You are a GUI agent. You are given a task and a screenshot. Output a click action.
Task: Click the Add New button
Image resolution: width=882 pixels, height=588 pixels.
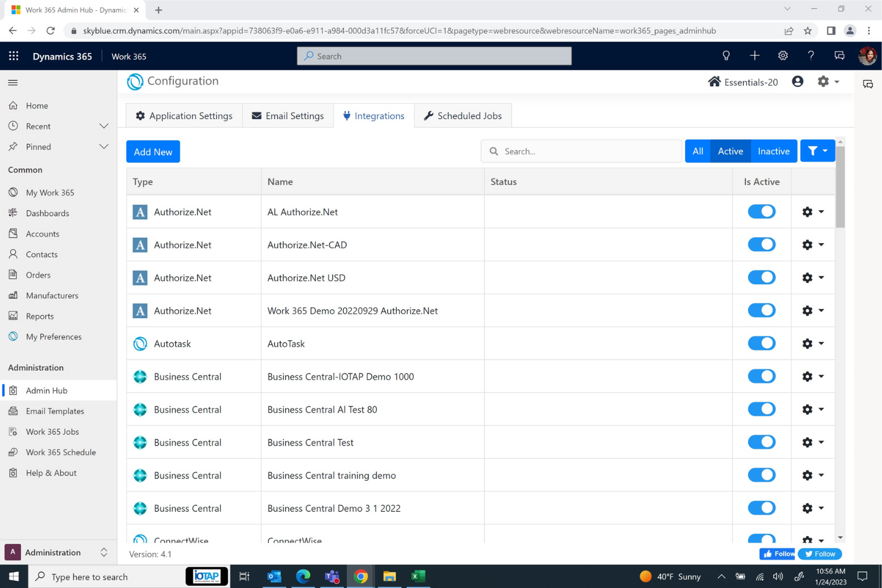pyautogui.click(x=153, y=151)
